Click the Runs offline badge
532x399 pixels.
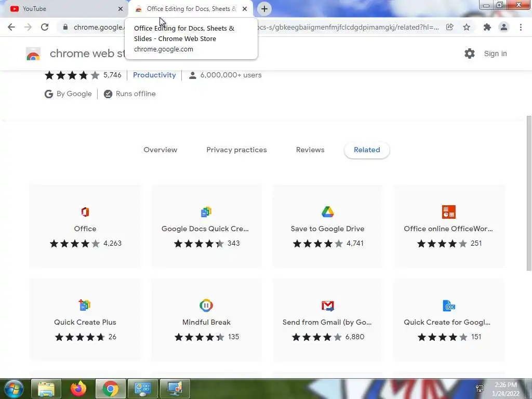click(x=129, y=94)
